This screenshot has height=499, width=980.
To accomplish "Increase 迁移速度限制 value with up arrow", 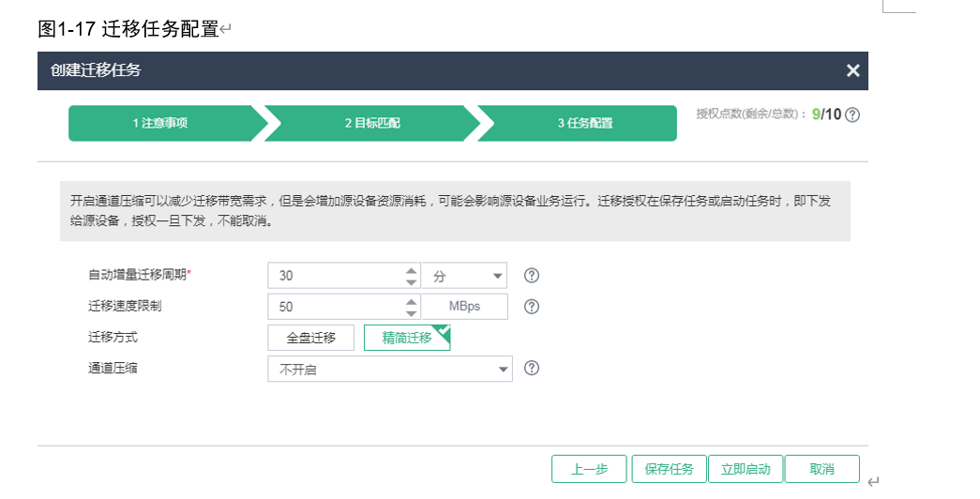I will (x=411, y=302).
